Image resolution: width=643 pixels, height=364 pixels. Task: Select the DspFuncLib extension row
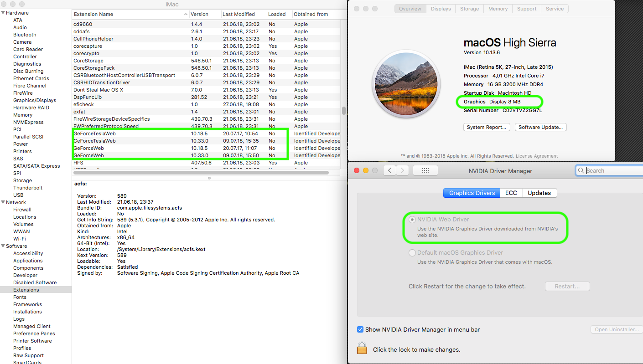pos(206,97)
